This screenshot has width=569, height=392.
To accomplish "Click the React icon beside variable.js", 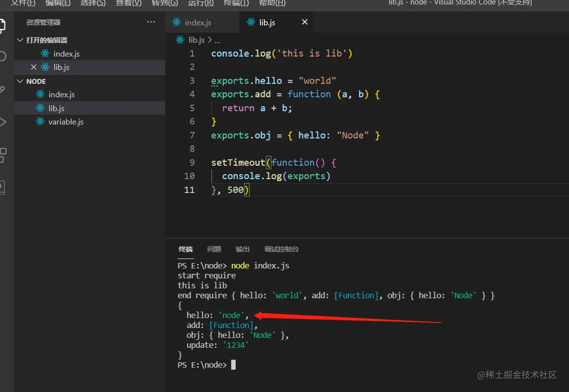I will point(40,122).
